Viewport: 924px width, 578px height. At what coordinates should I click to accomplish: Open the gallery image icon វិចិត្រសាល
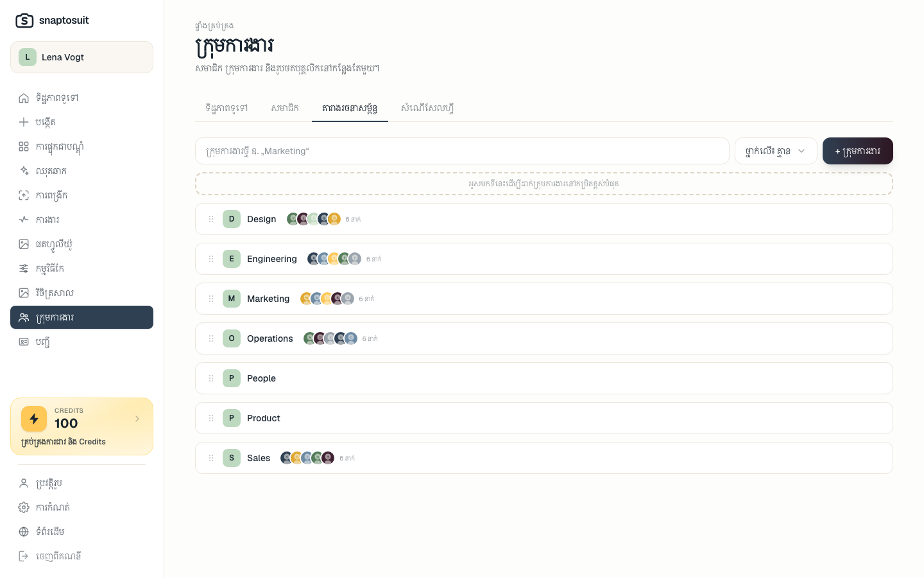(x=24, y=293)
